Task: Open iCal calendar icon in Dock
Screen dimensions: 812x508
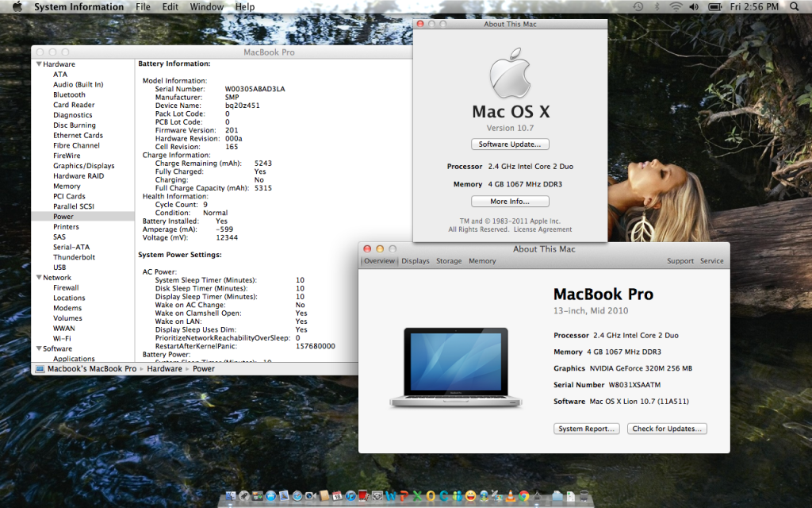Action: (x=337, y=496)
